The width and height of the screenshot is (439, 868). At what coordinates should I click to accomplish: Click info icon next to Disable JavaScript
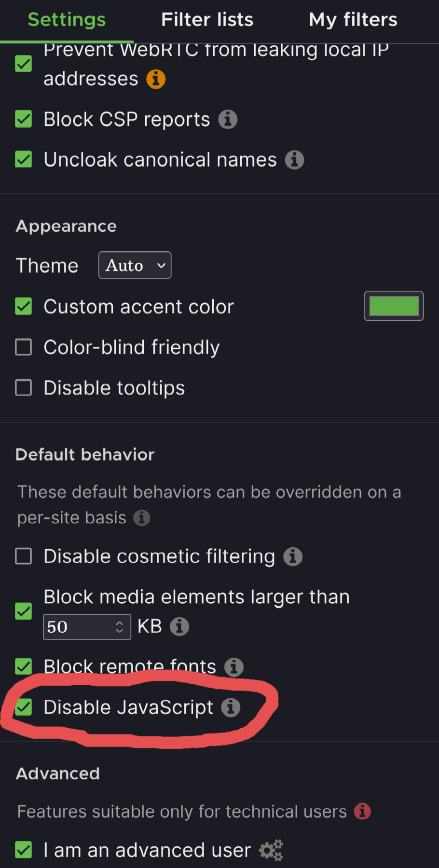(231, 707)
